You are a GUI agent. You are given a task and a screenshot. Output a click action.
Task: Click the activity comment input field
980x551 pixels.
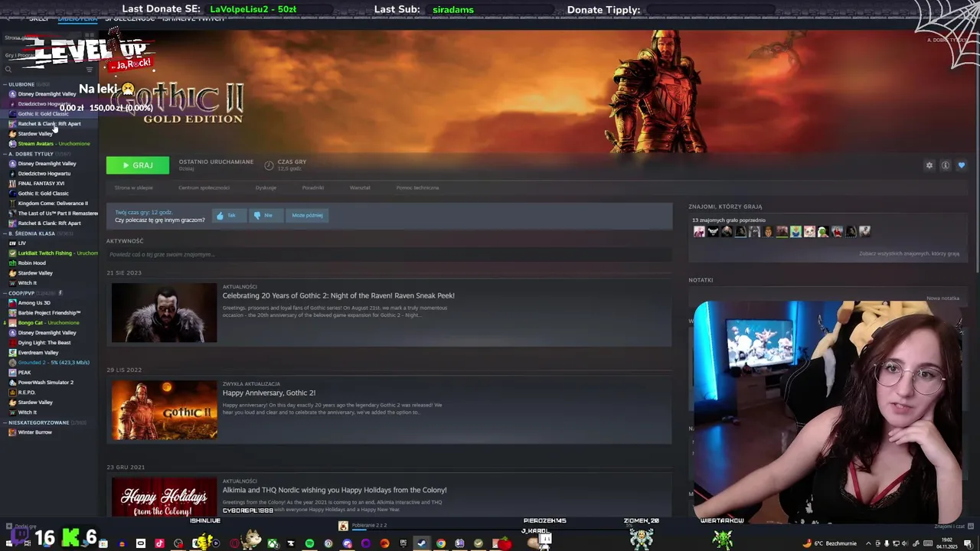389,254
